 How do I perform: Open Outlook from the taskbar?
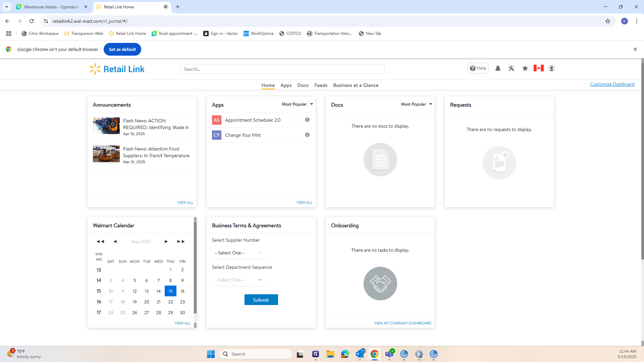point(360,354)
